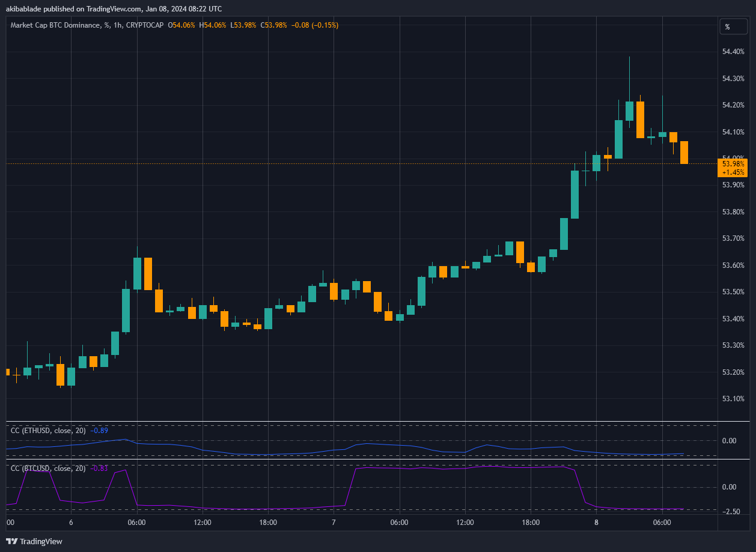Viewport: 756px width, 552px height.
Task: Select the CC ETHUSD indicator label
Action: coord(49,430)
